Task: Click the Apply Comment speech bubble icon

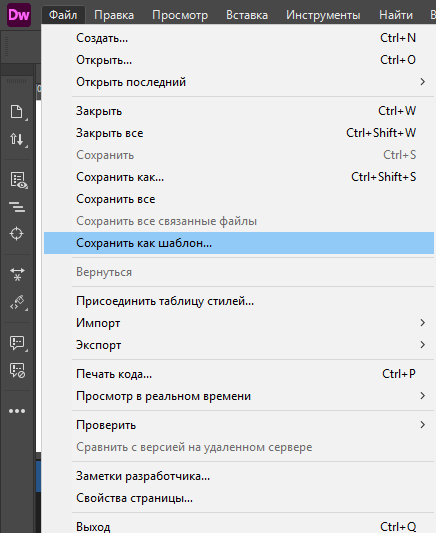Action: pos(17,343)
